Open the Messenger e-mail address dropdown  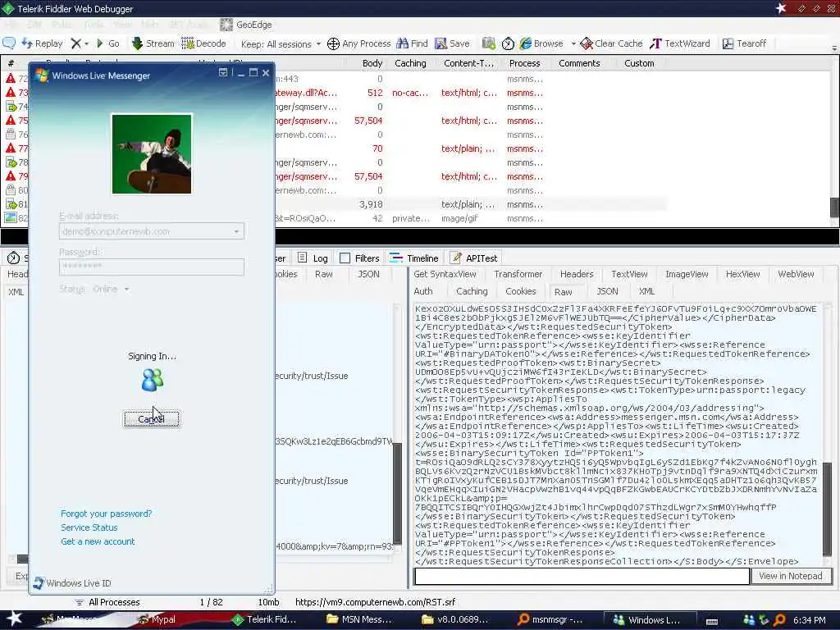pyautogui.click(x=236, y=231)
